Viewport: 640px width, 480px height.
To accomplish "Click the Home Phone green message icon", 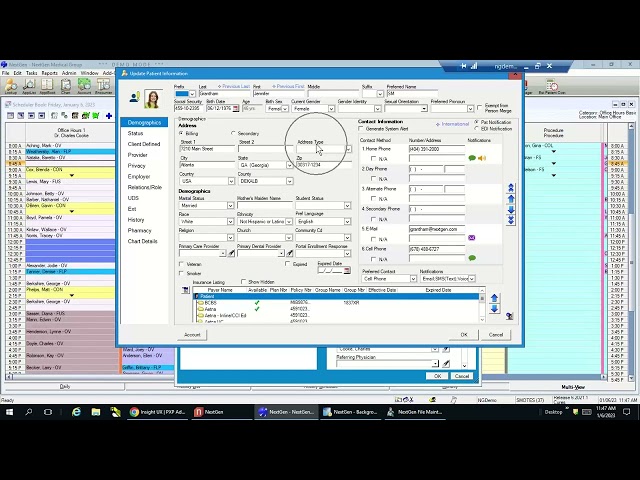I will [x=472, y=158].
